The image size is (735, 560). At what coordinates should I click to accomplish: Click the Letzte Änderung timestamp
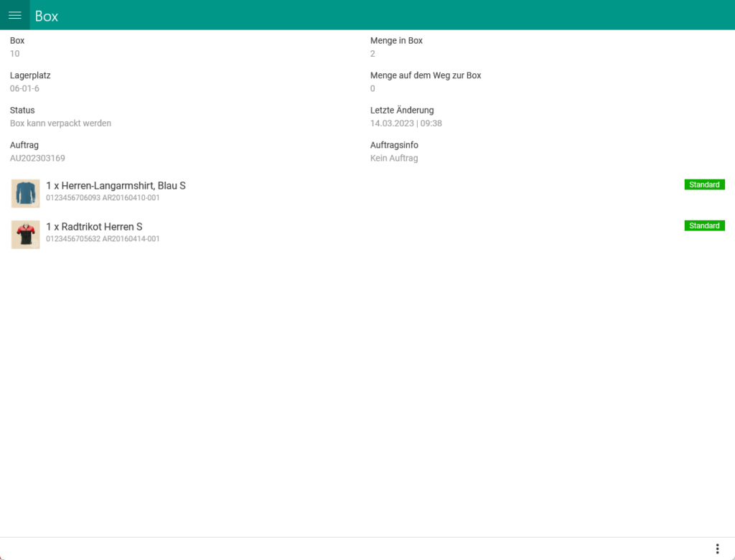[406, 123]
